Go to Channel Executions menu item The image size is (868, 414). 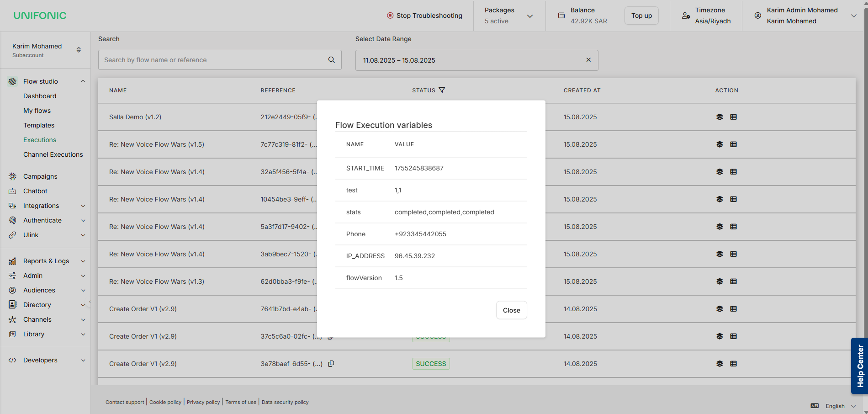click(53, 154)
